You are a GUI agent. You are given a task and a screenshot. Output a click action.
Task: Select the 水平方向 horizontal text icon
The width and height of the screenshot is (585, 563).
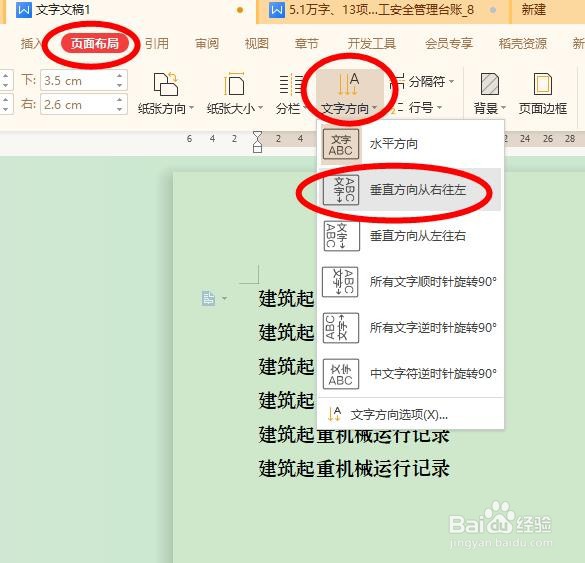tap(340, 144)
